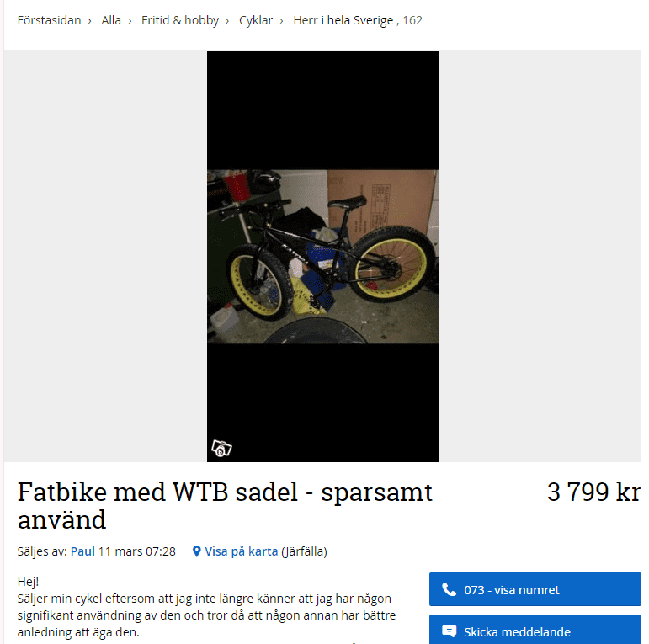
Task: Open the fatbike photo in the viewer
Action: click(x=322, y=256)
